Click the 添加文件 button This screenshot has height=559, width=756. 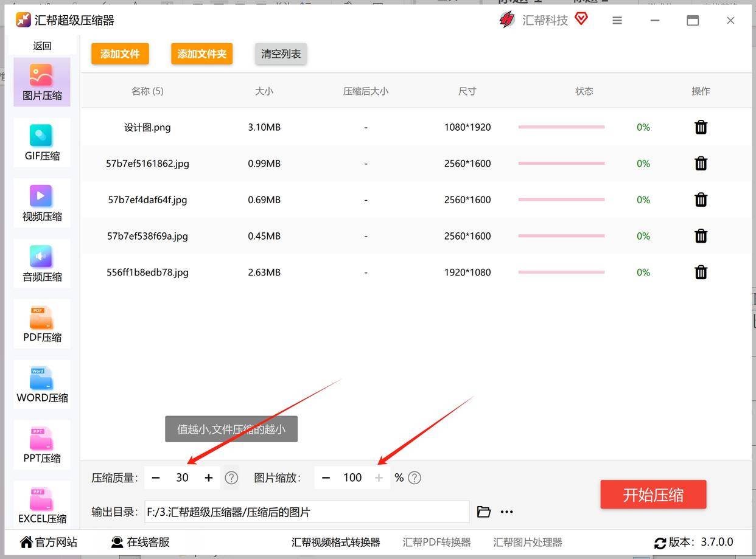(x=120, y=54)
